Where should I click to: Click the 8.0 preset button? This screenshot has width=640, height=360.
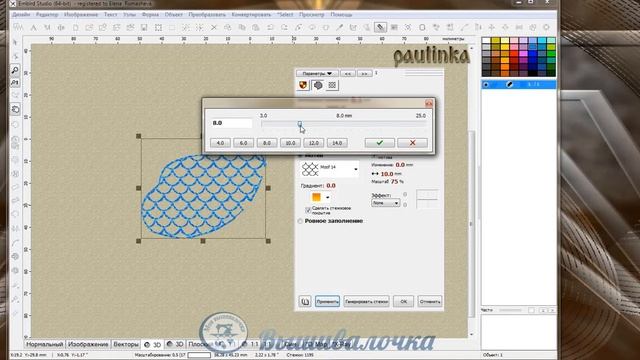(x=267, y=143)
